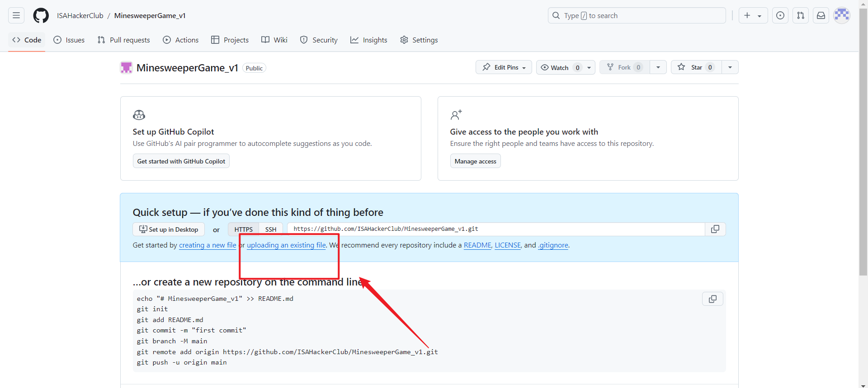Click the Quick setup heading text
The image size is (868, 388).
258,212
